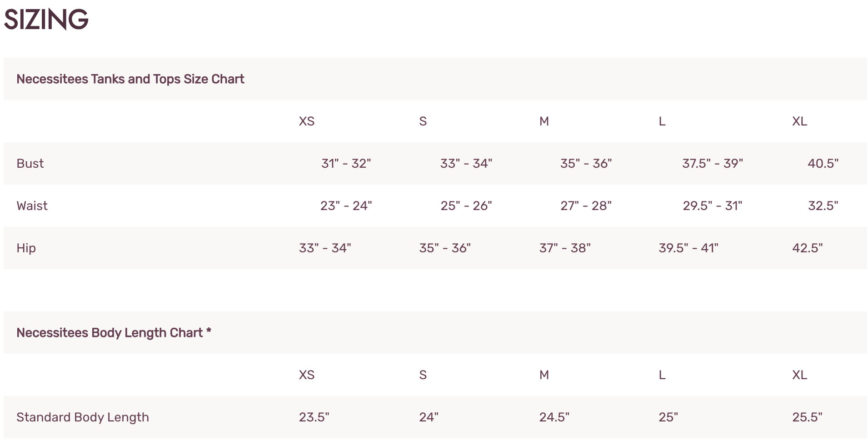Click the XS bust measurement 31" - 32"

pyautogui.click(x=346, y=164)
